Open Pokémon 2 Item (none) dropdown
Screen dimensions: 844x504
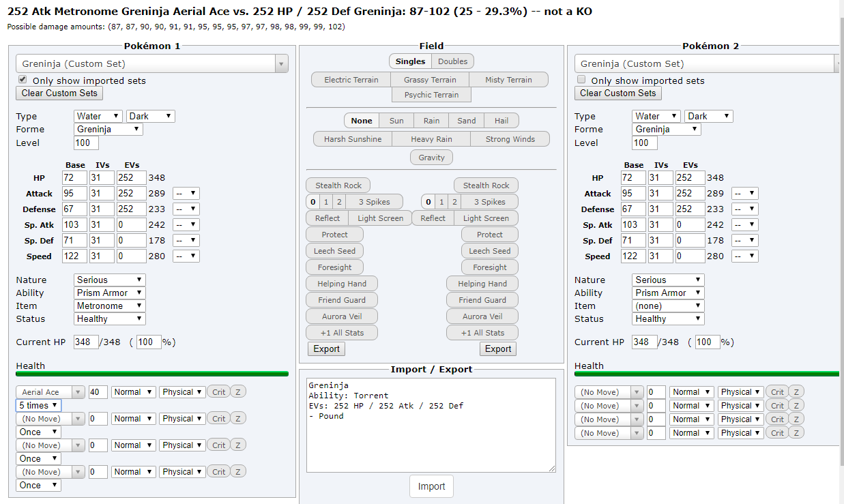[x=669, y=306]
